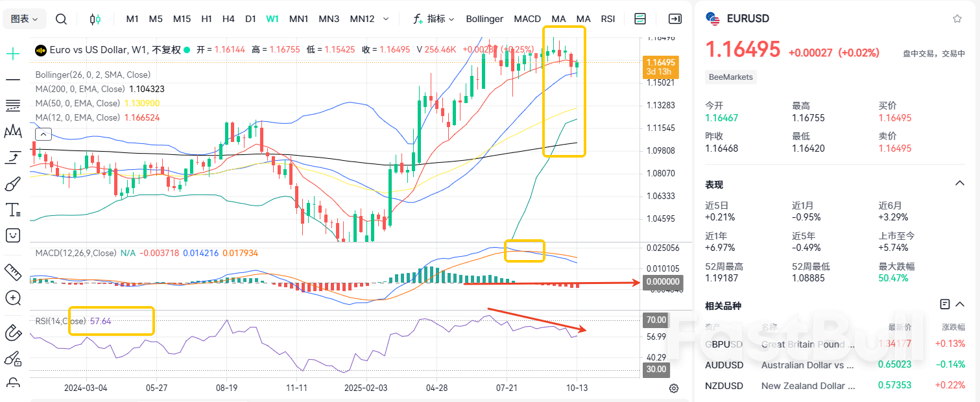Expand more timeframes dropdown arrow
Image resolution: width=980 pixels, height=402 pixels.
(387, 19)
